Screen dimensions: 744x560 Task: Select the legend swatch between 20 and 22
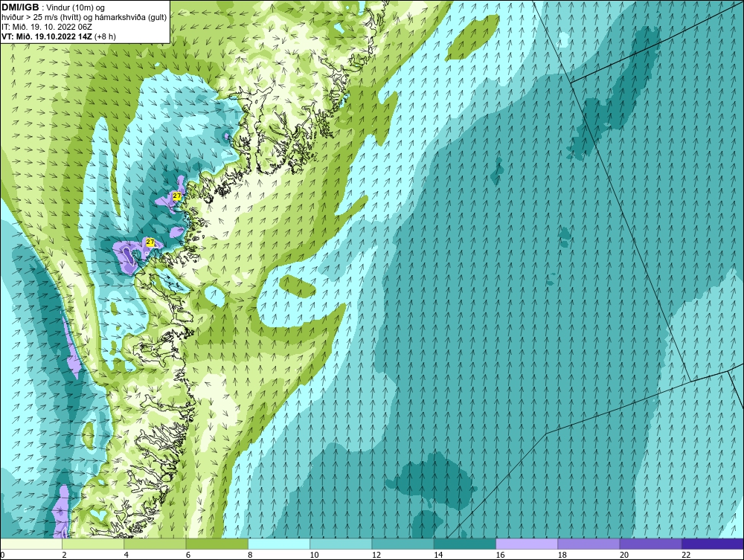(650, 544)
